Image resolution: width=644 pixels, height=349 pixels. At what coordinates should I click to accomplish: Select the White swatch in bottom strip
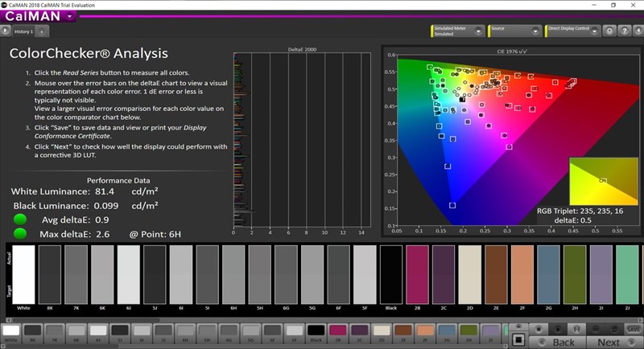point(11,331)
